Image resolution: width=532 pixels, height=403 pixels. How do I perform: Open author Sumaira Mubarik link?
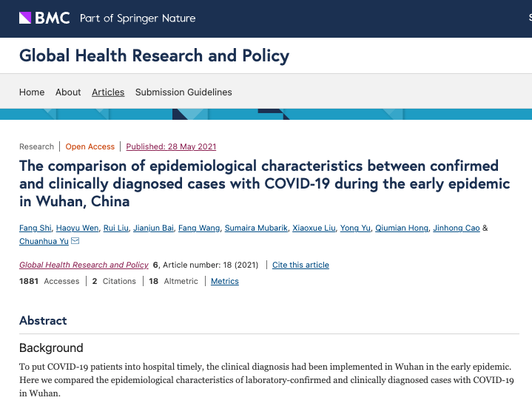coord(256,228)
